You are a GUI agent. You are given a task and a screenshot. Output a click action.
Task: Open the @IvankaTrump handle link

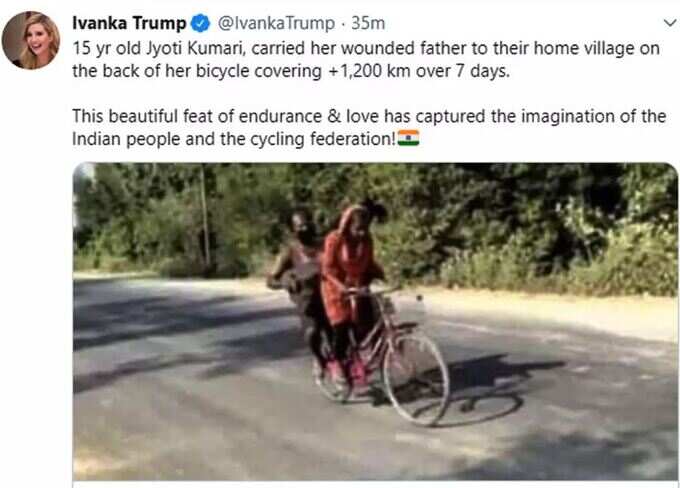(x=276, y=23)
